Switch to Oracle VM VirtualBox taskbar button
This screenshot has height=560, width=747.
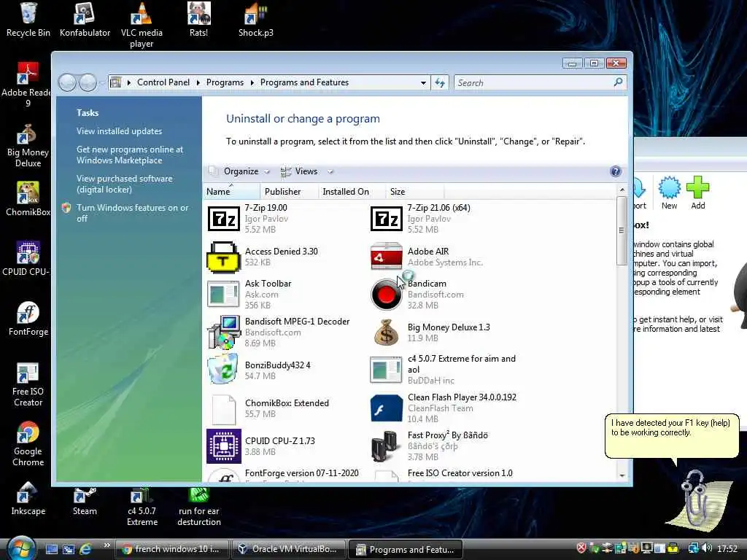(289, 549)
